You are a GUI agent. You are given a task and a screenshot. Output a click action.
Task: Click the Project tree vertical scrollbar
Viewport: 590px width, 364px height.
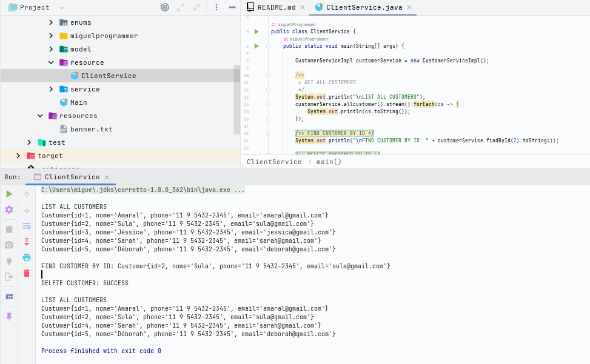[236, 99]
